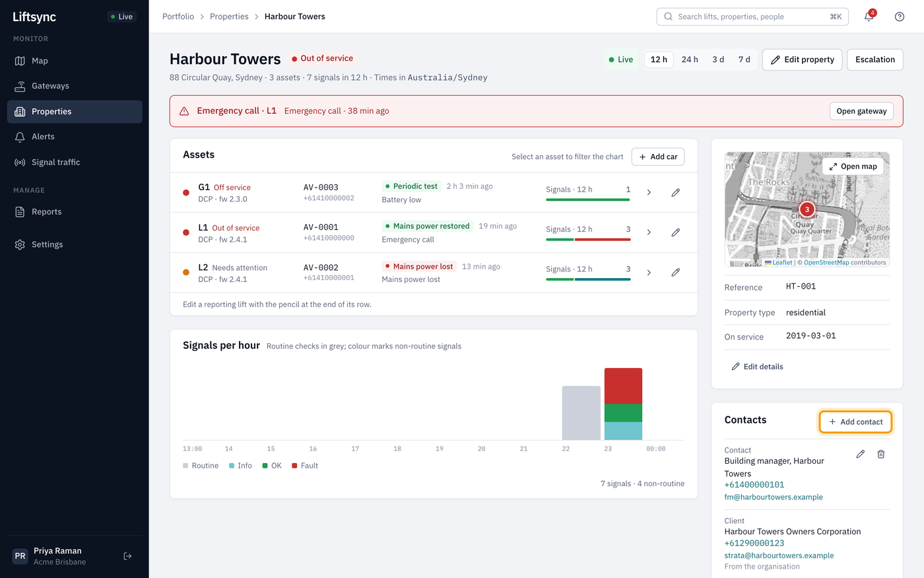Image resolution: width=924 pixels, height=578 pixels.
Task: Edit lift G1 with its pencil icon
Action: click(x=676, y=192)
